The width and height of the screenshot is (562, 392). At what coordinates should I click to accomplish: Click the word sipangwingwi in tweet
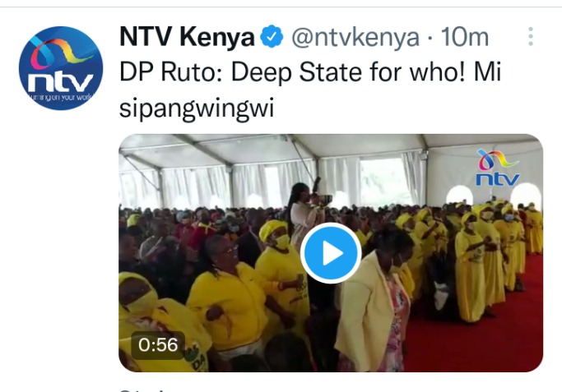[x=197, y=108]
